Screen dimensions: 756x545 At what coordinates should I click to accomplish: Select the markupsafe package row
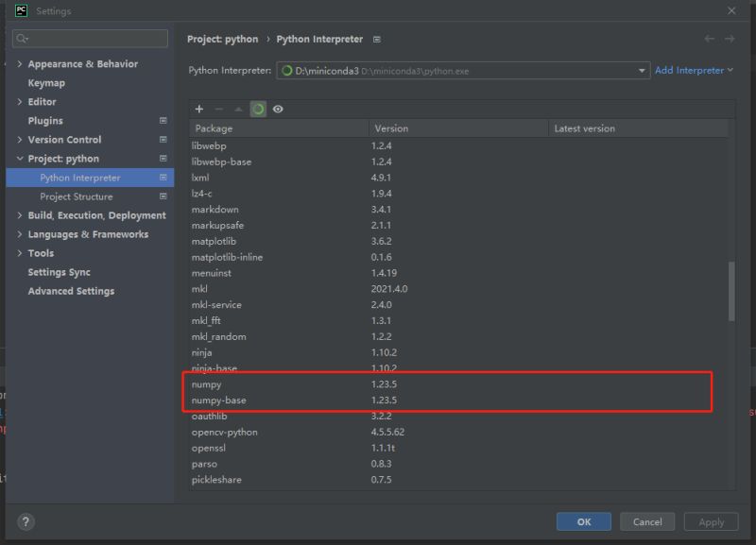(x=458, y=225)
